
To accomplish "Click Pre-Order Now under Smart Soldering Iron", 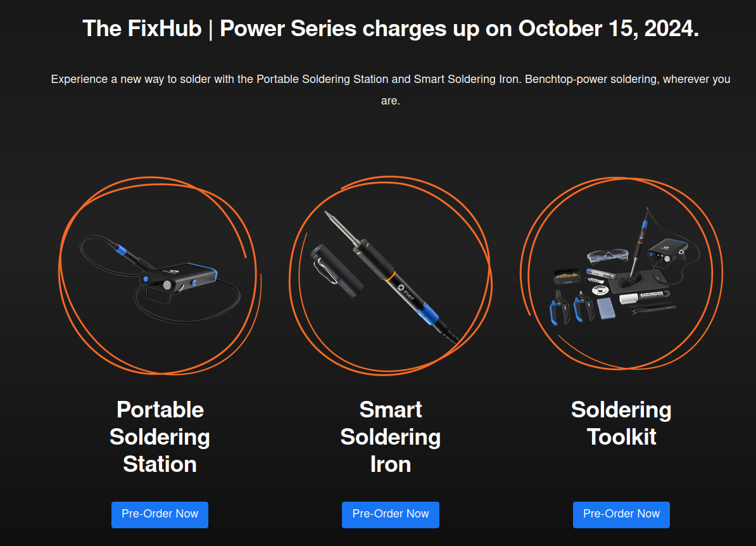I will click(391, 514).
